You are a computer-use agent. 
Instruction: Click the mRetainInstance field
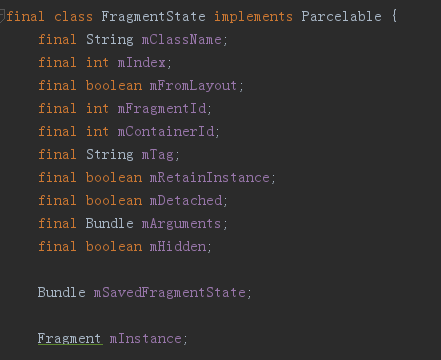pyautogui.click(x=210, y=178)
